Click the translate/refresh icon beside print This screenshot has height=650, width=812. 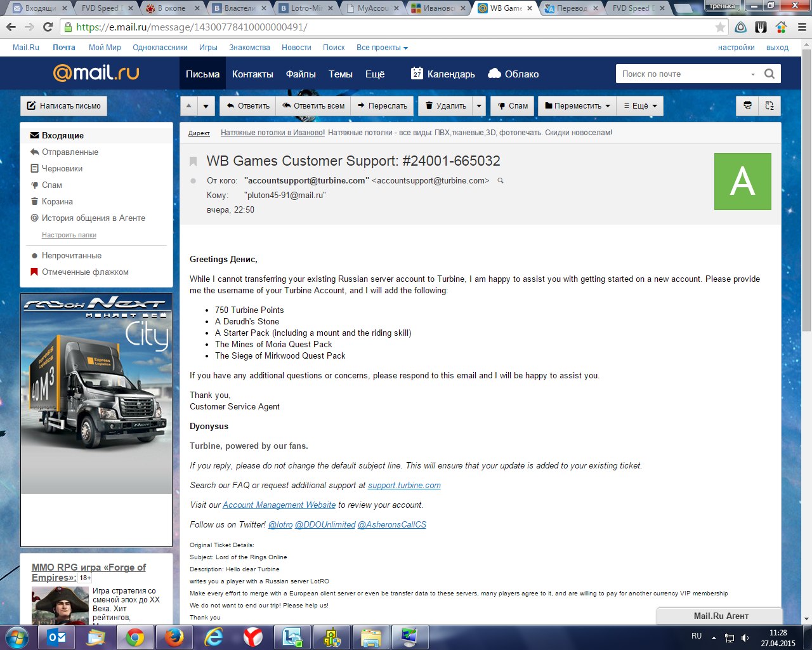pyautogui.click(x=769, y=106)
